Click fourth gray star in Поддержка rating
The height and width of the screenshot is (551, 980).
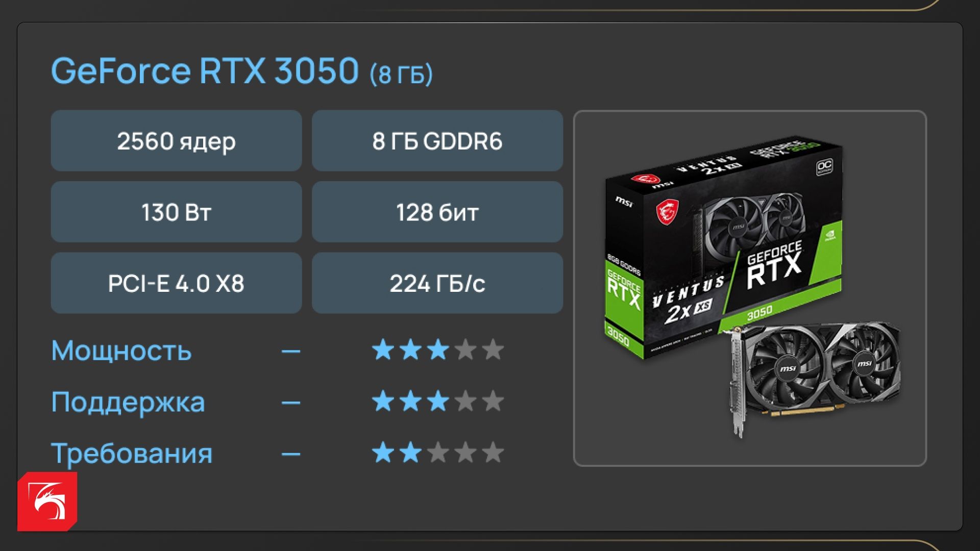[x=465, y=402]
